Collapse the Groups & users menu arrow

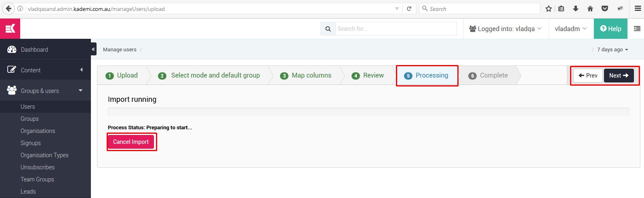pos(80,90)
